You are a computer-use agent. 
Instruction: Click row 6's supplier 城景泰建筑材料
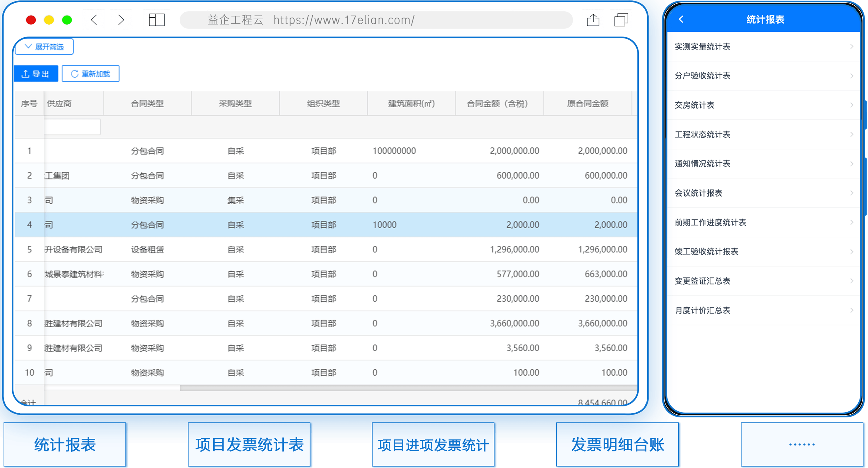coord(74,274)
